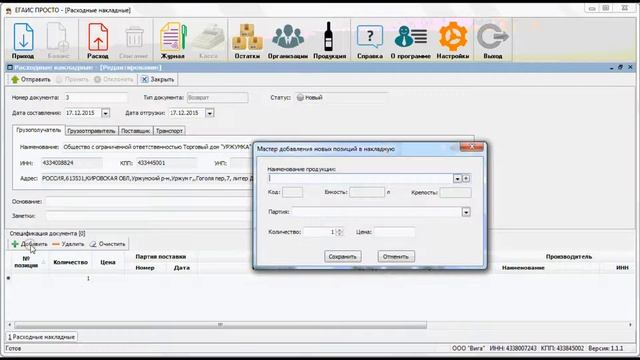Viewport: 640px width, 360px height.
Task: Click Отправить green arrow button
Action: click(31, 80)
